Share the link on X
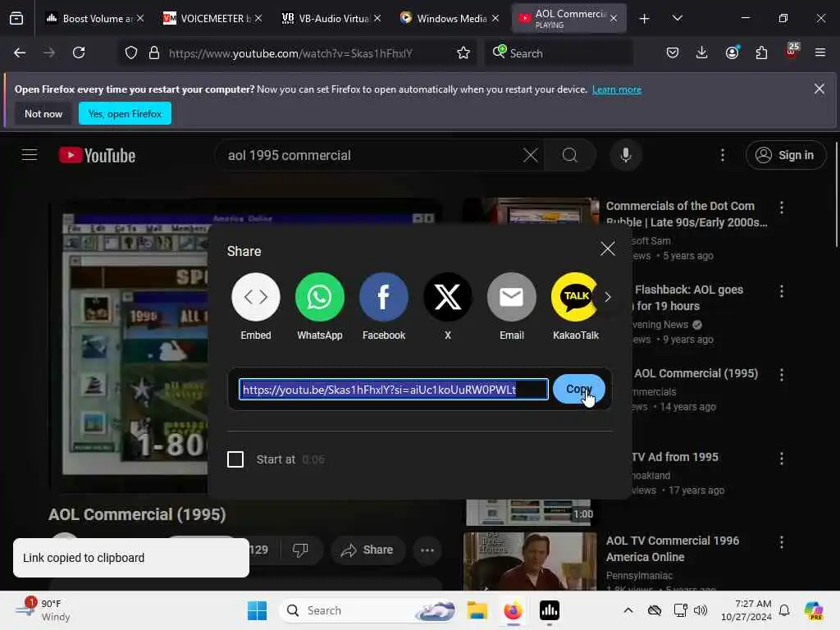Screen dimensions: 840x630 (448, 296)
